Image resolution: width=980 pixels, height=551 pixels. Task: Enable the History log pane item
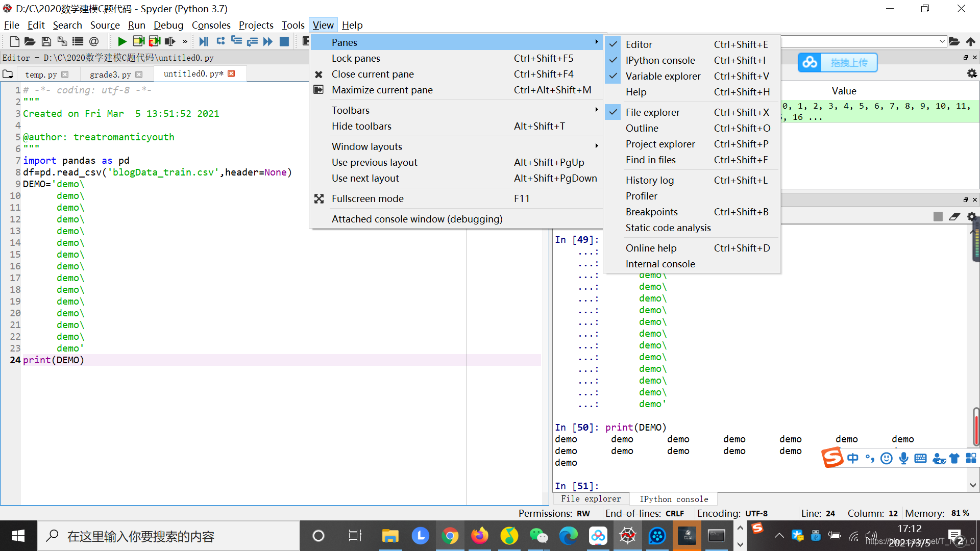[692, 180]
